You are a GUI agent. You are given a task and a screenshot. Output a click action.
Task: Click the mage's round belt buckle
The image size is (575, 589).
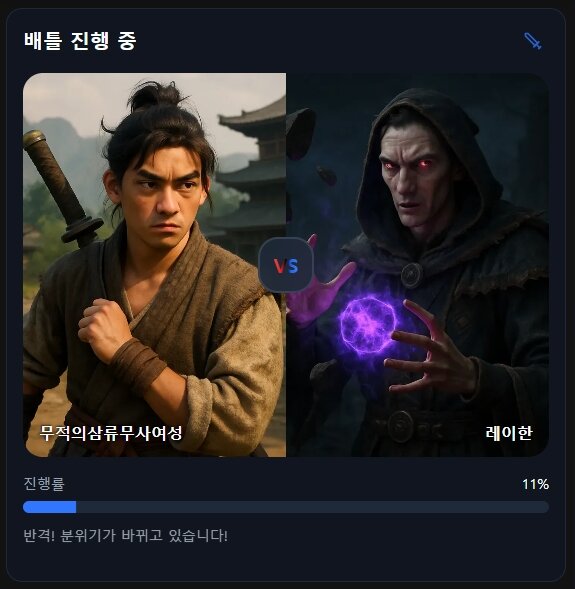pos(401,427)
